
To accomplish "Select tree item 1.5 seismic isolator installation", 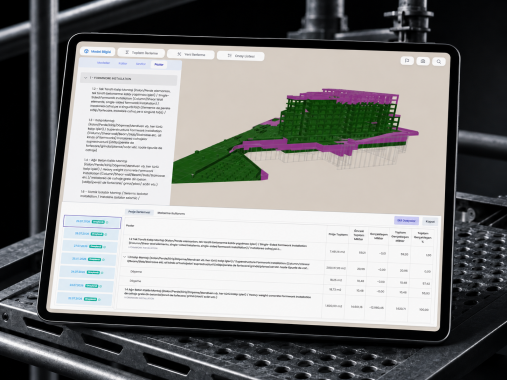I will [113, 195].
